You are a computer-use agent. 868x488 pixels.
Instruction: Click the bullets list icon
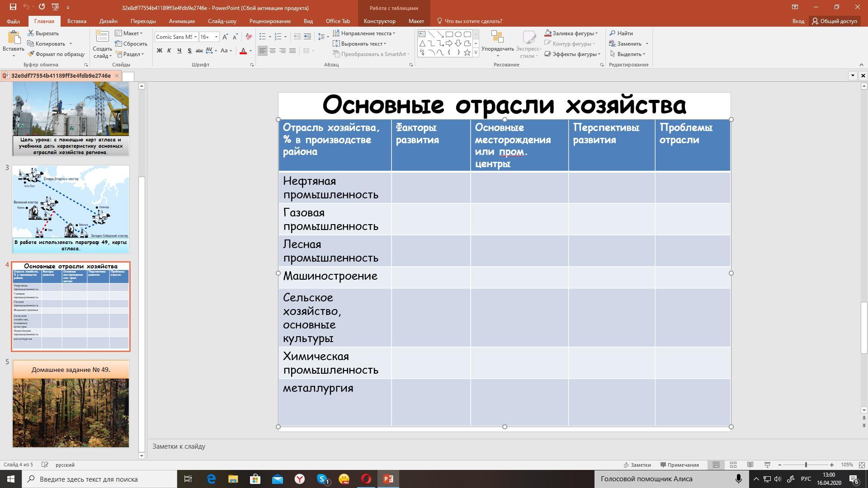[262, 37]
